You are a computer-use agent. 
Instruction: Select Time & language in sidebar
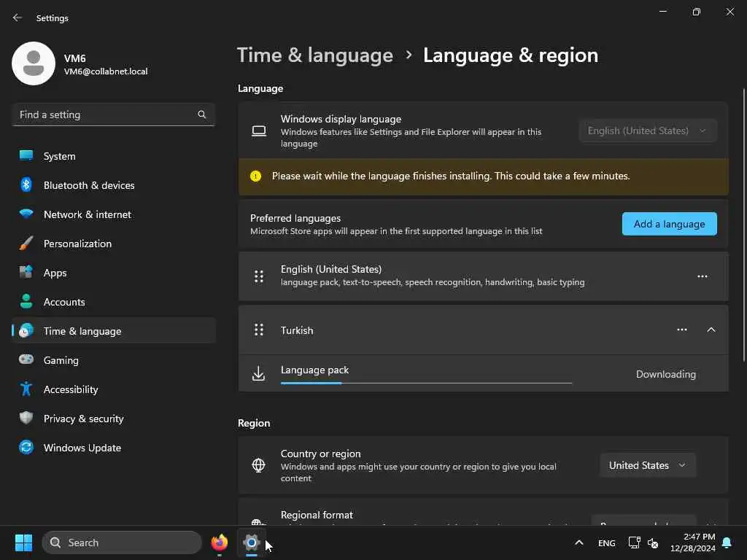tap(113, 331)
